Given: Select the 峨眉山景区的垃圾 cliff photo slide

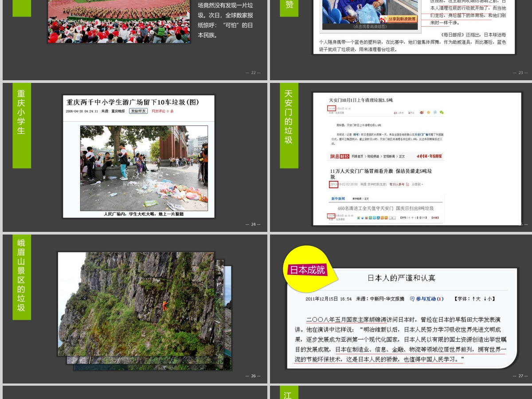Looking at the screenshot, I should [135, 309].
